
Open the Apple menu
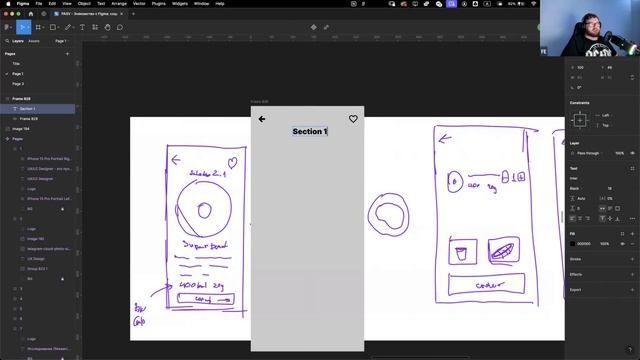click(8, 4)
